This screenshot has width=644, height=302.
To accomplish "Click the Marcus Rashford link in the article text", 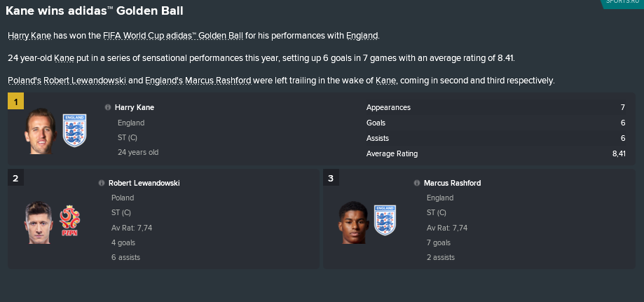I will 218,81.
